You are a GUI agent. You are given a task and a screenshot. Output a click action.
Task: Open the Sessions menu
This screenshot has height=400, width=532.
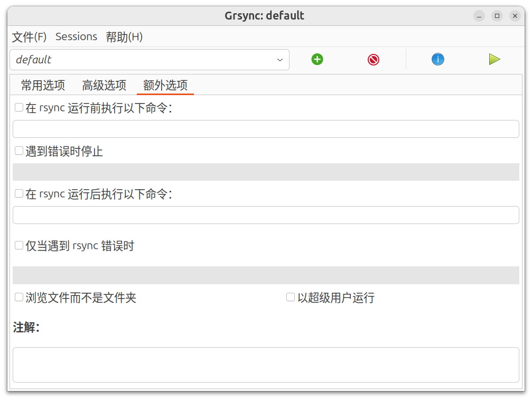76,36
